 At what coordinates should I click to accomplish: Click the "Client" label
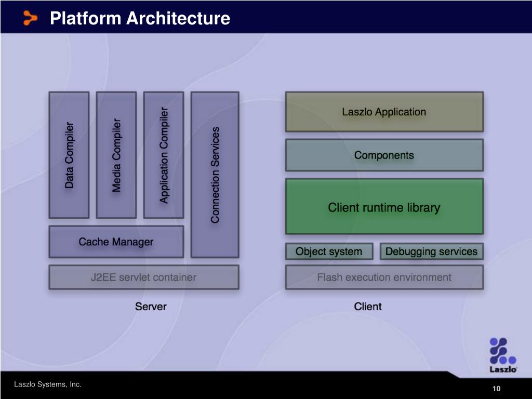pos(368,307)
